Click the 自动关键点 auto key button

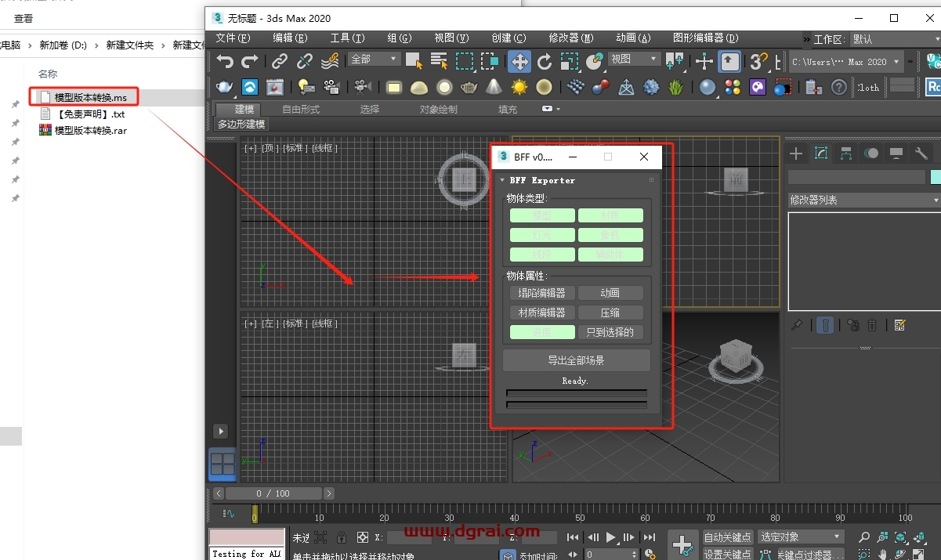pyautogui.click(x=727, y=537)
